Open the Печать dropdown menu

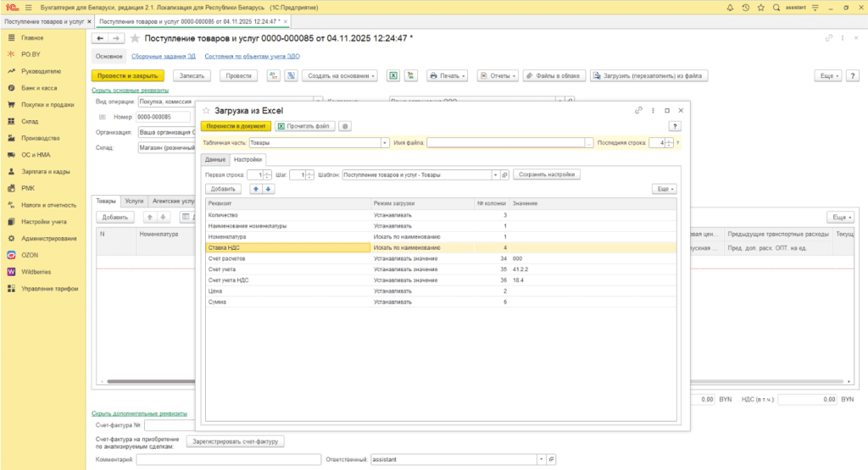coord(448,75)
